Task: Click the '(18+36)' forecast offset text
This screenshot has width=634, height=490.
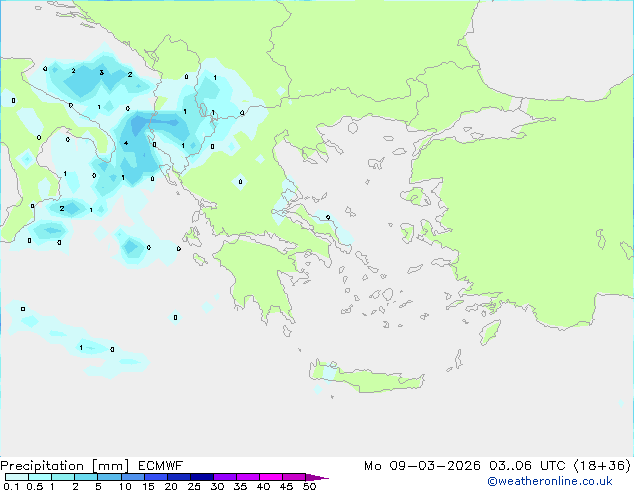Action: pyautogui.click(x=602, y=466)
